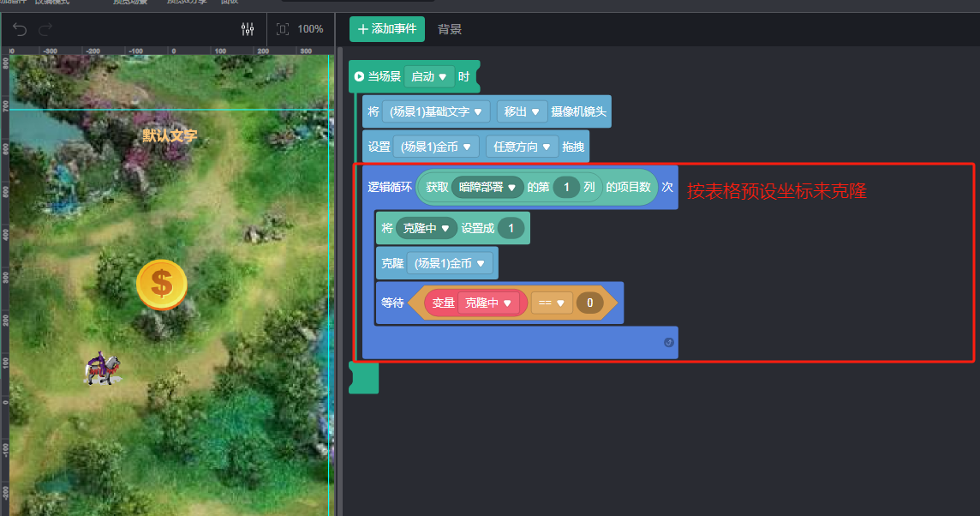
Task: Click the 设置成 value 1 field
Action: point(511,228)
